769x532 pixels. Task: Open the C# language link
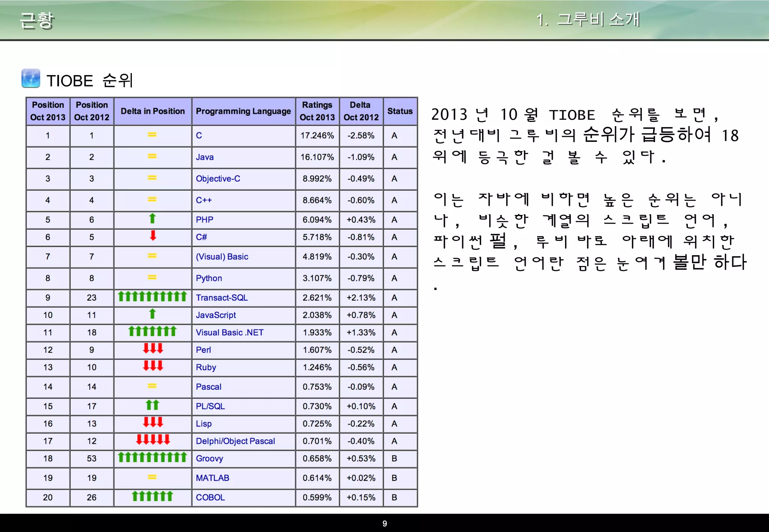coord(201,237)
